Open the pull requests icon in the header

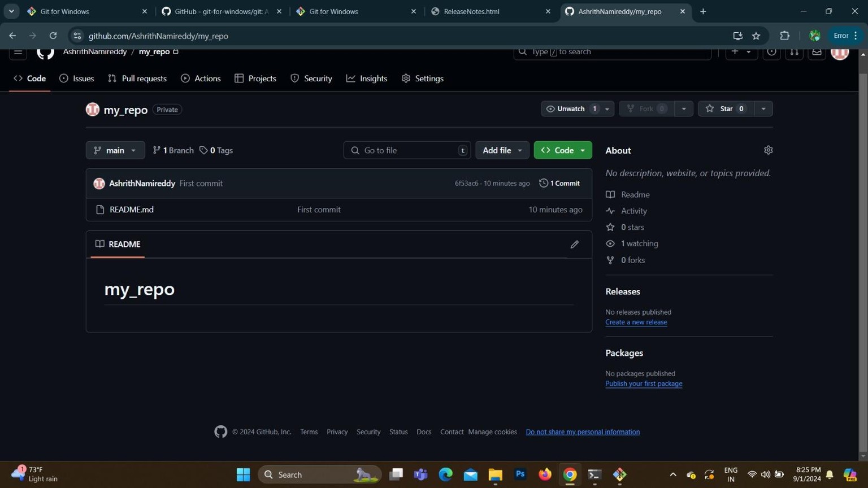pyautogui.click(x=794, y=52)
